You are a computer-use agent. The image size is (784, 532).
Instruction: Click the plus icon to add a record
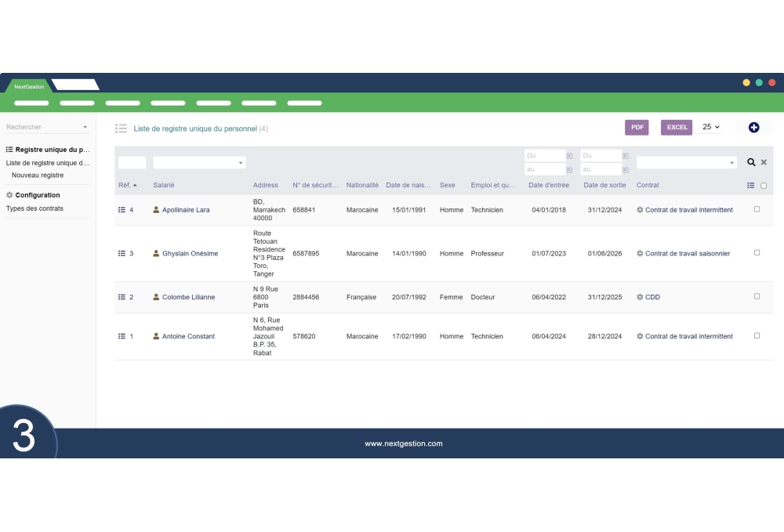coord(753,128)
